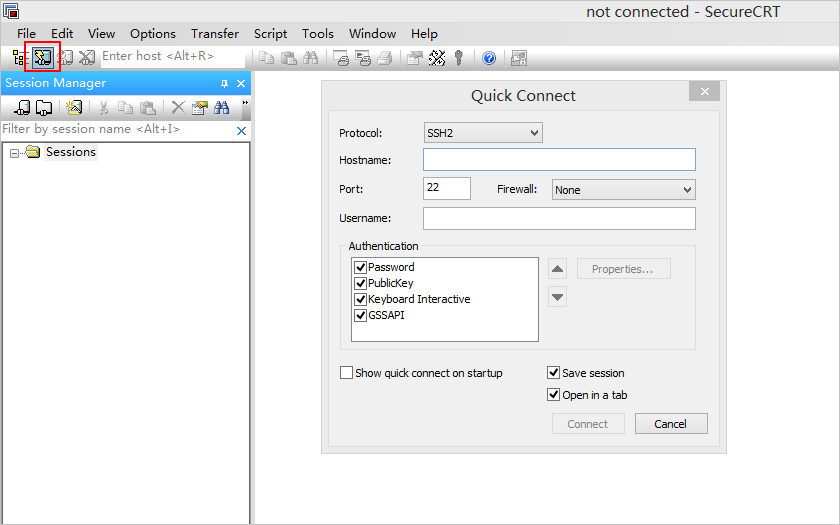Move authentication method up with arrow
The image size is (840, 525).
[x=557, y=268]
